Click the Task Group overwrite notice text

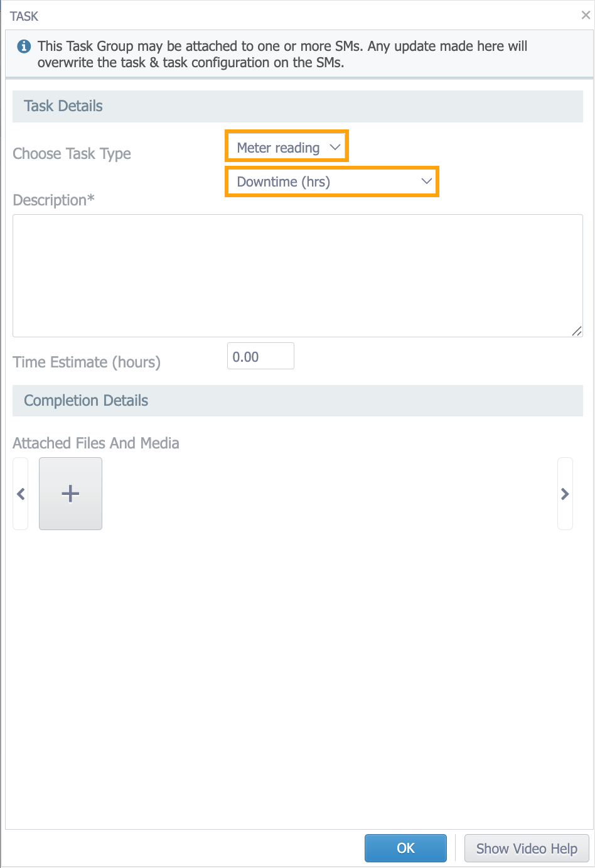pos(282,54)
